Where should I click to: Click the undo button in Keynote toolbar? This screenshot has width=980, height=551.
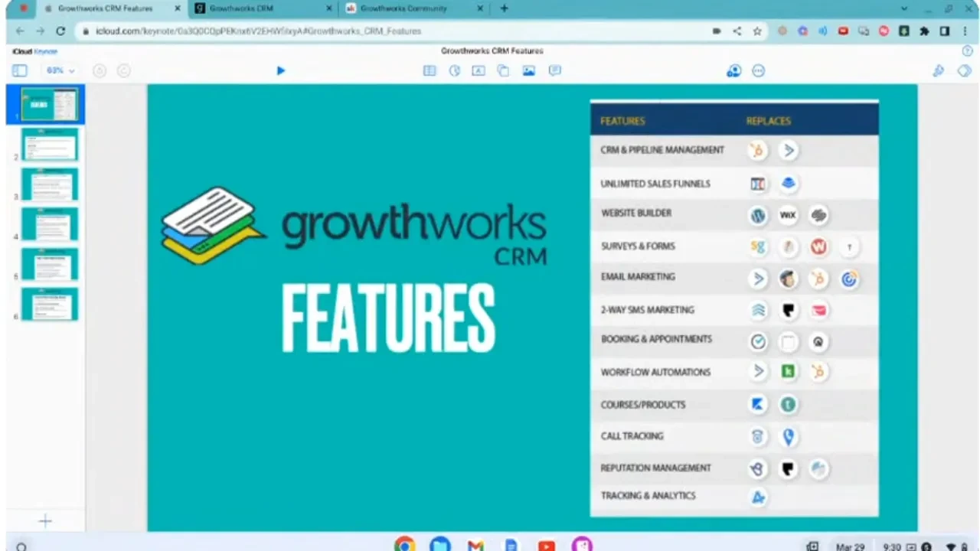click(x=100, y=70)
